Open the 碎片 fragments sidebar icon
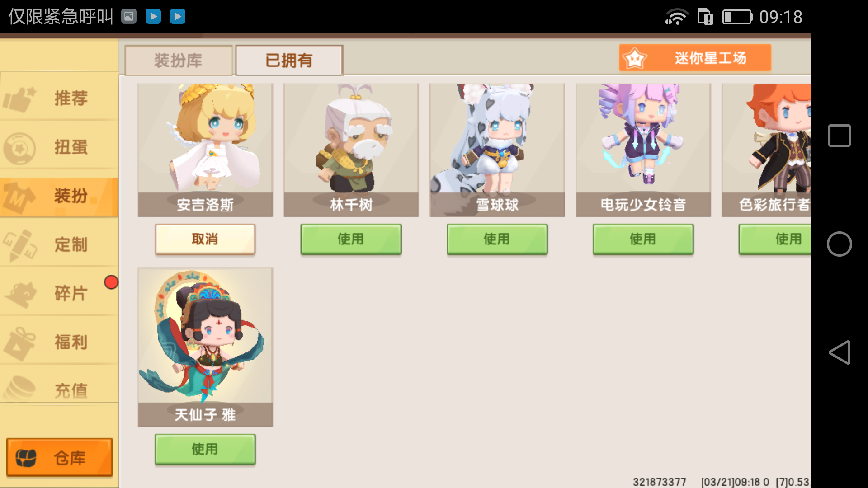The image size is (868, 488). point(21,294)
